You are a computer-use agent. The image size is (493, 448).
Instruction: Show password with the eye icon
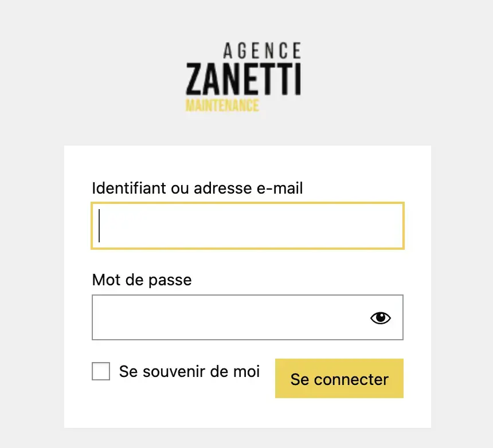point(381,318)
